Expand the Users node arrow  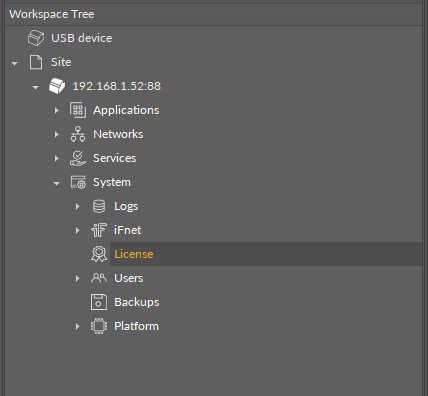(78, 278)
